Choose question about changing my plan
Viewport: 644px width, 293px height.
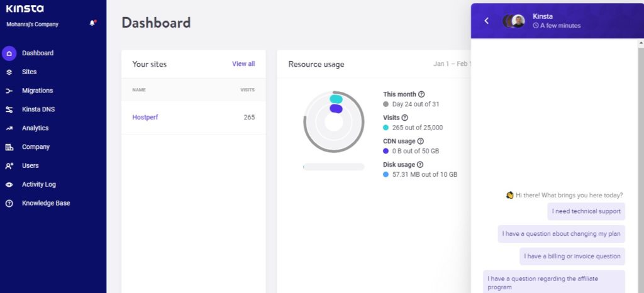(562, 234)
